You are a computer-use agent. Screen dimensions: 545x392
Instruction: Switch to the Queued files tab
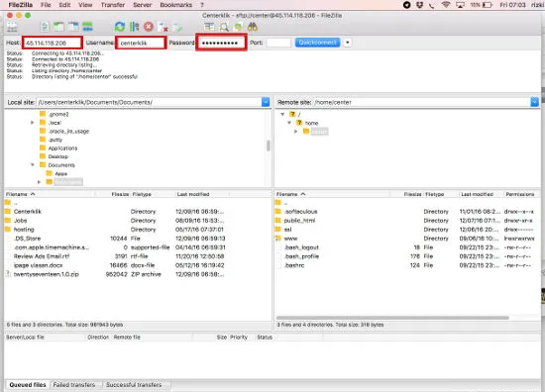(x=28, y=385)
